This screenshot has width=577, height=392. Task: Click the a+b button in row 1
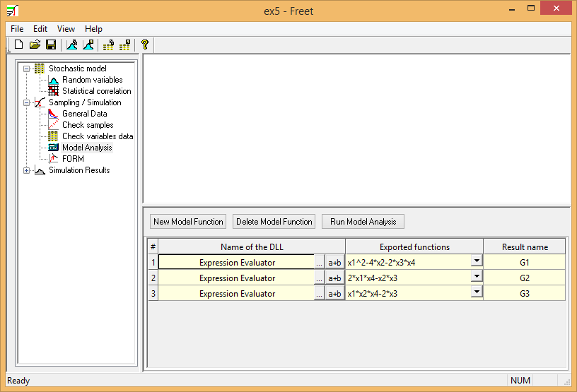[x=334, y=263]
